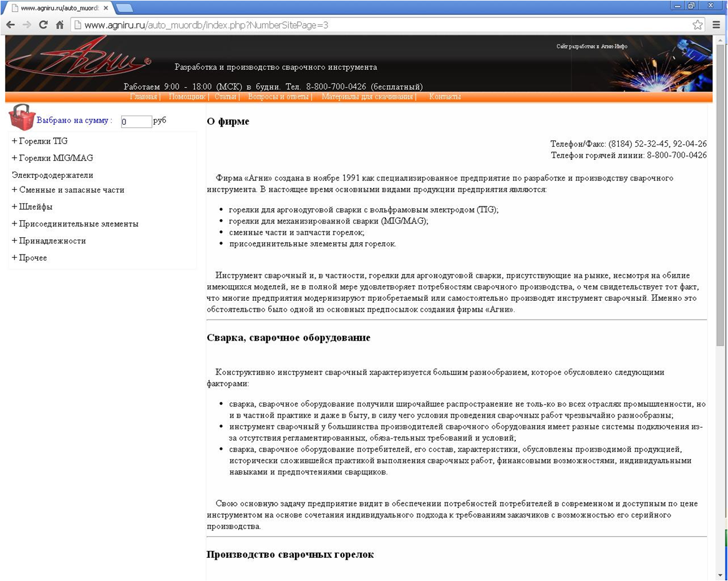728x581 pixels.
Task: Open the Chrome menu hamburger icon
Action: point(716,25)
